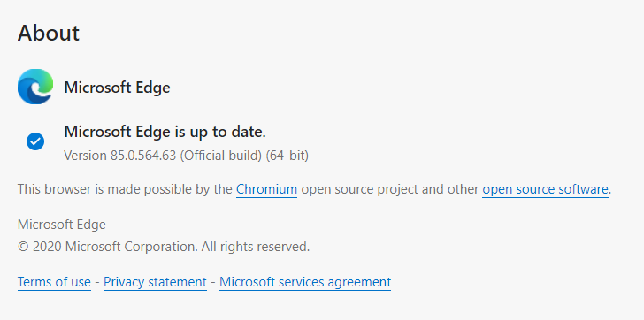Image resolution: width=644 pixels, height=320 pixels.
Task: Click the blue checkmark update status icon
Action: [35, 141]
